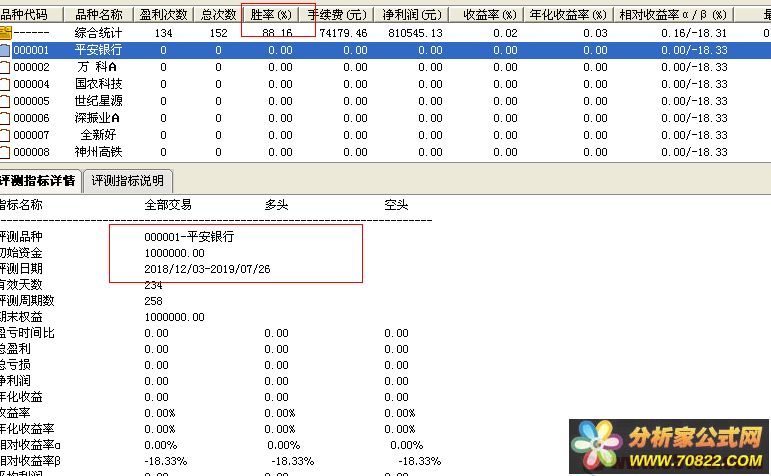Viewport: 771px width, 476px height.
Task: Select the 深振业A row
Action: pyautogui.click(x=386, y=118)
